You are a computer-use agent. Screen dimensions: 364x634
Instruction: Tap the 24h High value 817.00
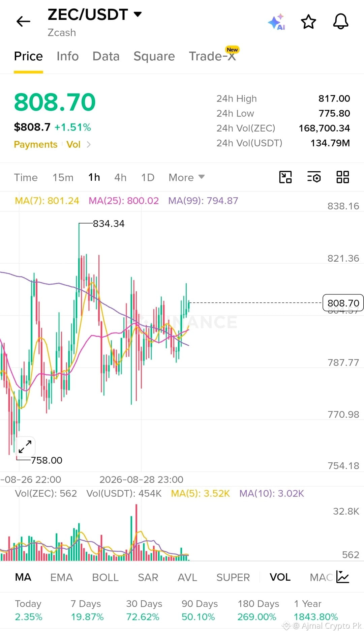pos(334,98)
